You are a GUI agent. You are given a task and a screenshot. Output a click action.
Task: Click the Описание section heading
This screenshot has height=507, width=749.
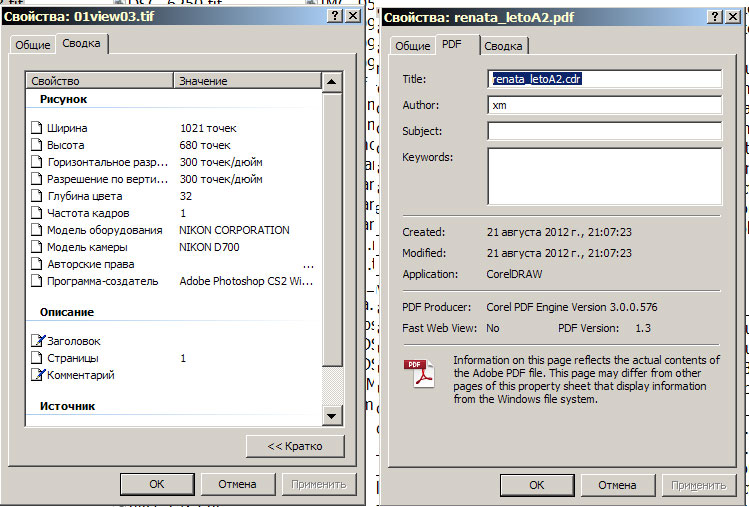point(67,312)
